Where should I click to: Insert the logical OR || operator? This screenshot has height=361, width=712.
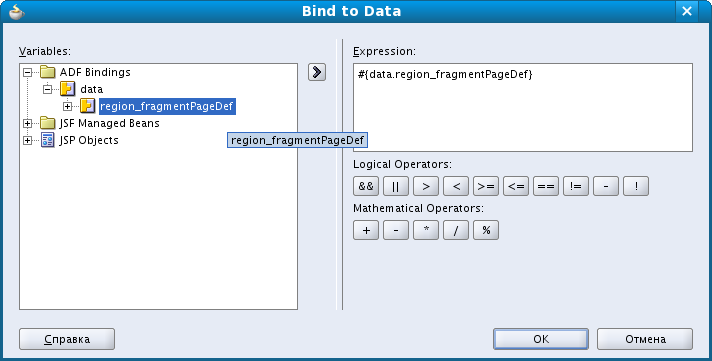coord(396,186)
